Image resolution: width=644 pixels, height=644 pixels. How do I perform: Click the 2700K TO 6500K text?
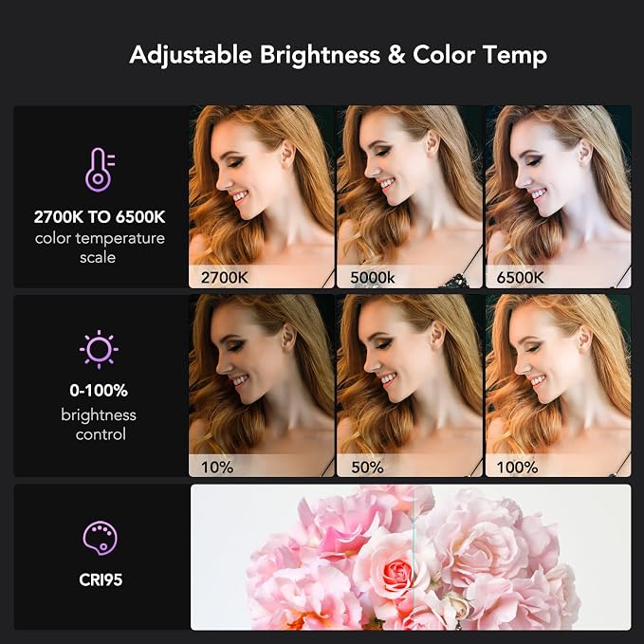coord(100,217)
